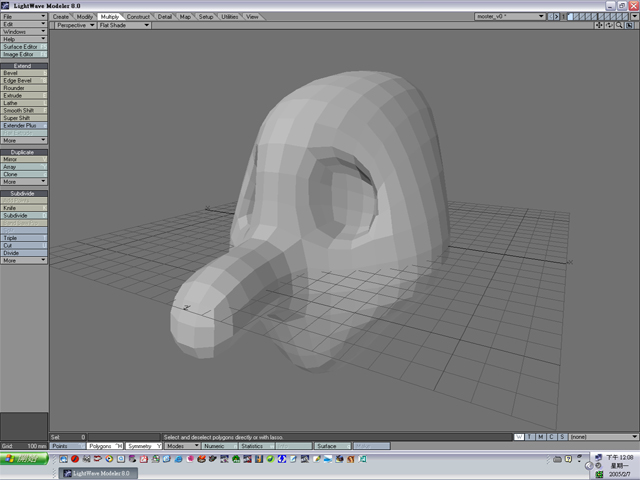Select the Edge Bevel tool

coord(24,80)
